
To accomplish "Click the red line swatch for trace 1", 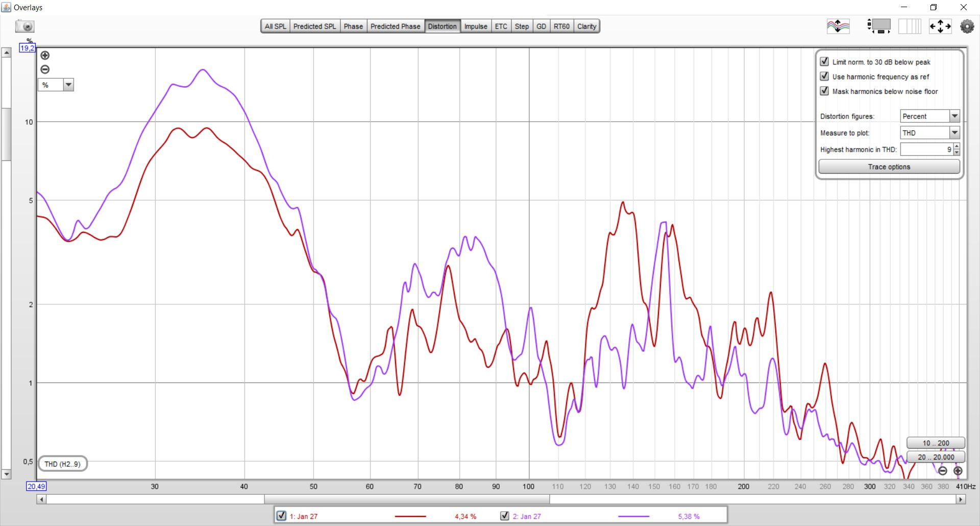I will pyautogui.click(x=410, y=516).
